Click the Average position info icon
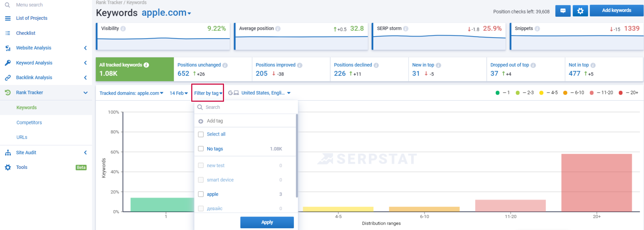The width and height of the screenshot is (644, 230). click(x=278, y=29)
